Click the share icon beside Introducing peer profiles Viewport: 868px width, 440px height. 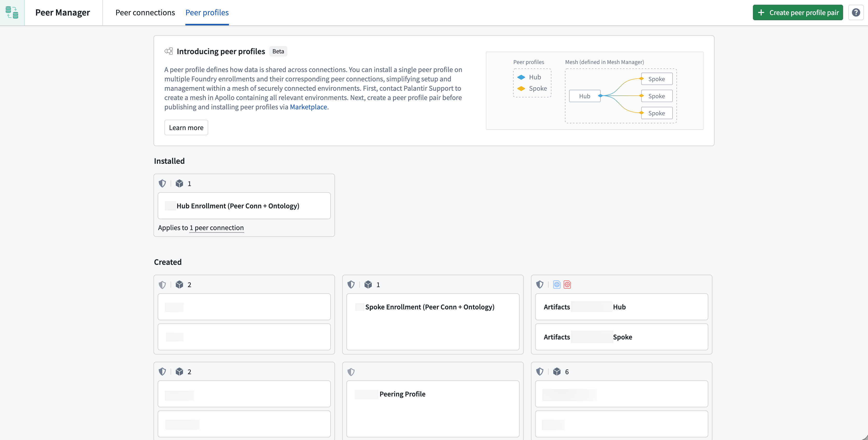click(169, 51)
